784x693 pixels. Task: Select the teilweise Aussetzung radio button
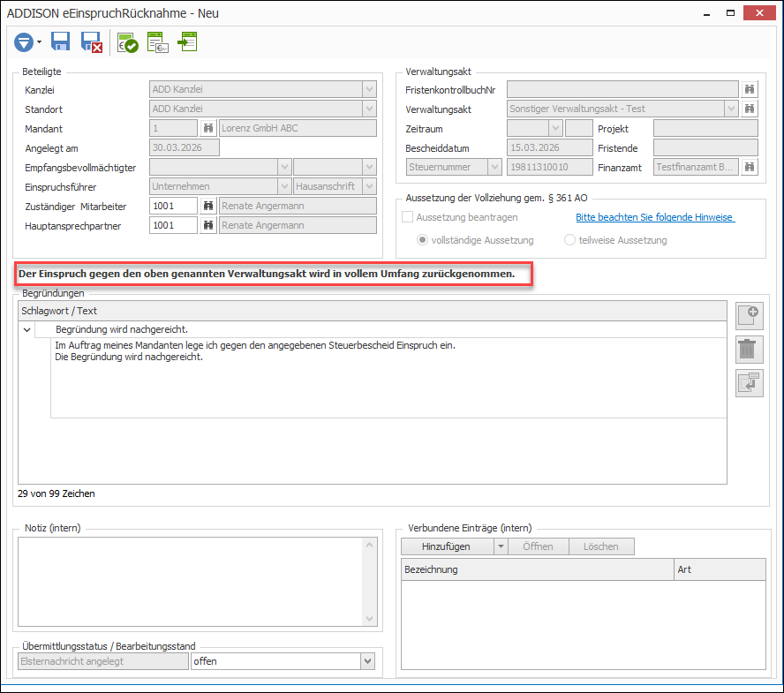tap(569, 240)
